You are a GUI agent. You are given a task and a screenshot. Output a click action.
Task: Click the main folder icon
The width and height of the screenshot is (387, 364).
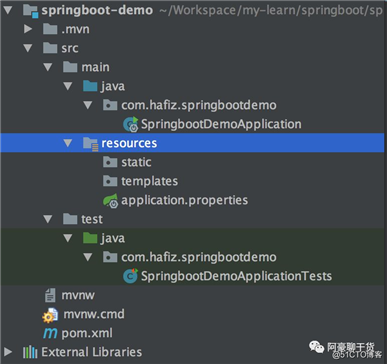pyautogui.click(x=70, y=67)
